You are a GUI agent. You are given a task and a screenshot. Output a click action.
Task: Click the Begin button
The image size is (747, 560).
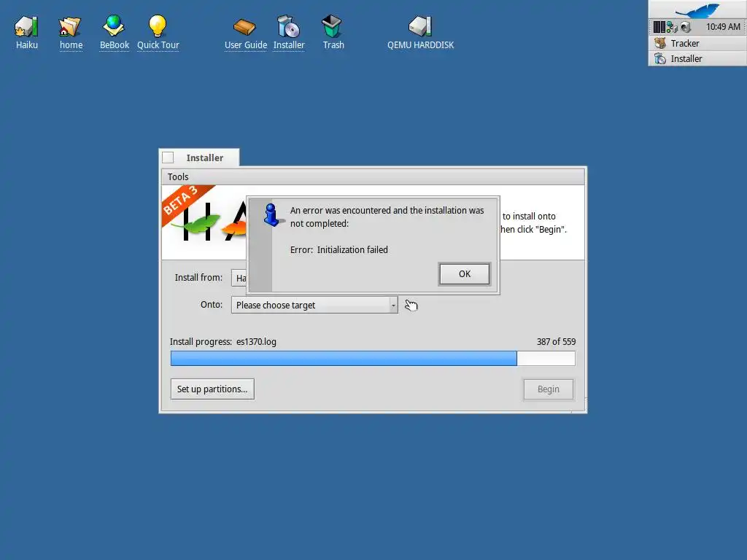[549, 389]
